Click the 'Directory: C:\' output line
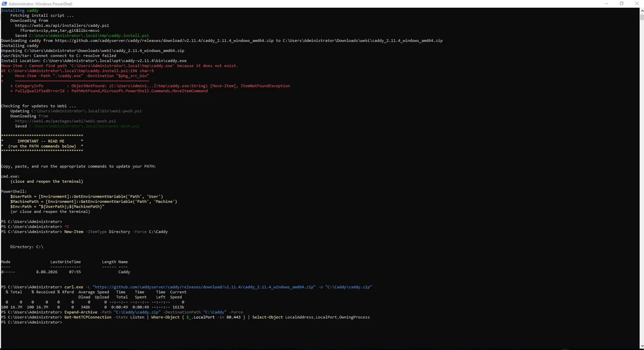 click(x=27, y=247)
